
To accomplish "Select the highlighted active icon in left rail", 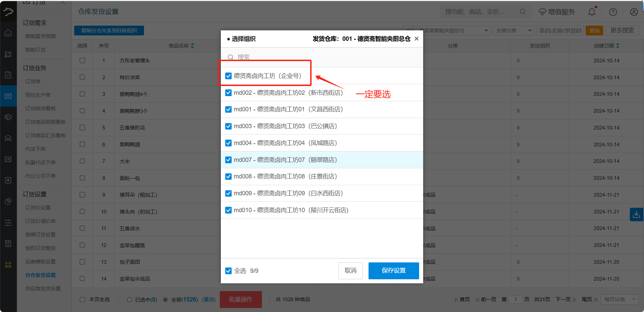I will coord(8,96).
